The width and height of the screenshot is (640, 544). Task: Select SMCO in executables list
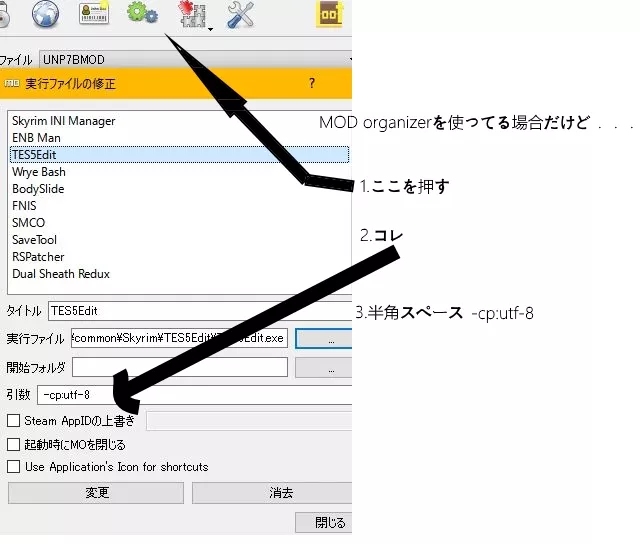tap(179, 223)
